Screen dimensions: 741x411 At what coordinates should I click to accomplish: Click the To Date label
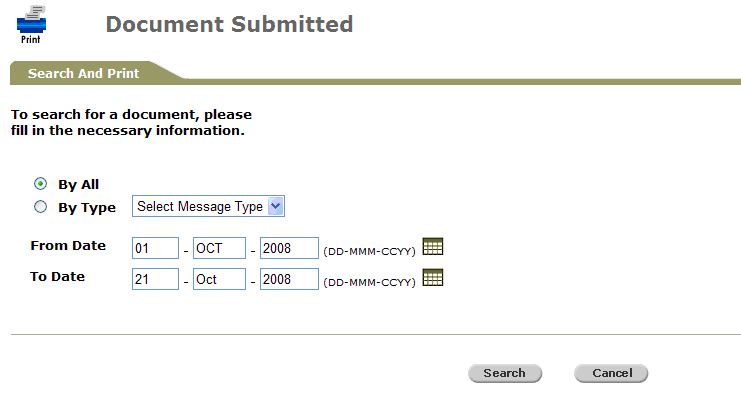click(x=58, y=277)
